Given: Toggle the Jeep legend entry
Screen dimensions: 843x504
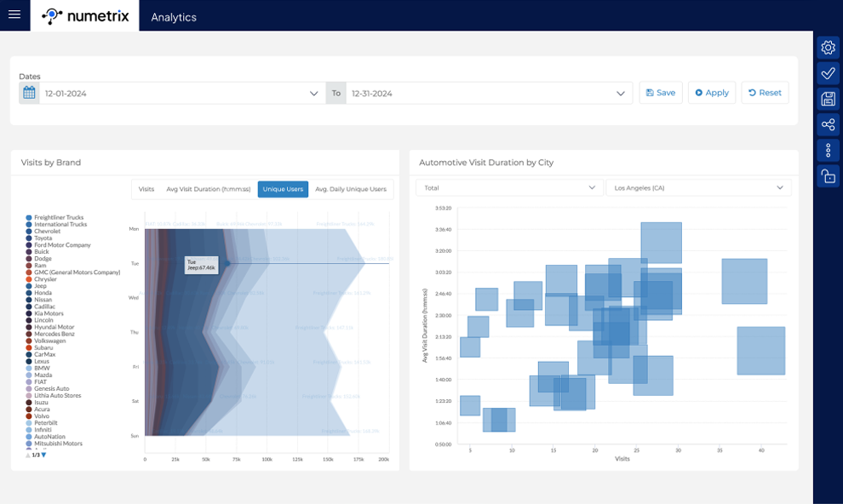Looking at the screenshot, I should coord(36,286).
